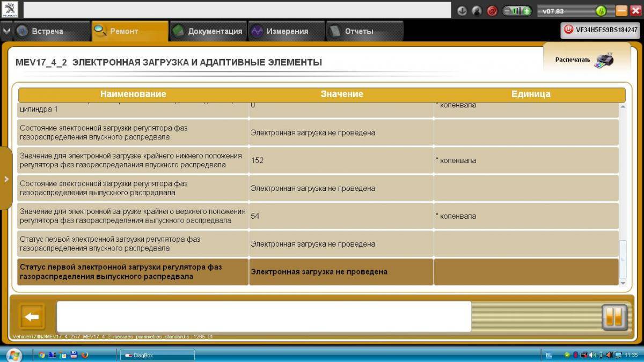
Task: Click the Peugeot logo icon
Action: [x=10, y=10]
